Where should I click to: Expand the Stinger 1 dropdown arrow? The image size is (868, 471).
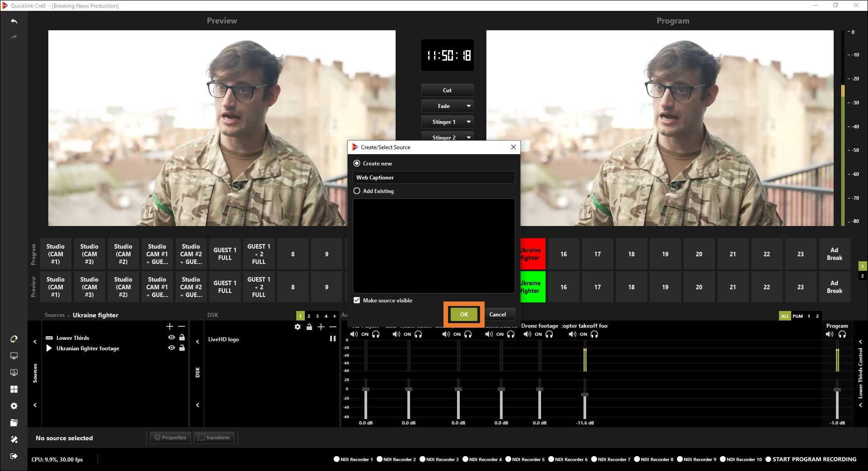[x=469, y=122]
